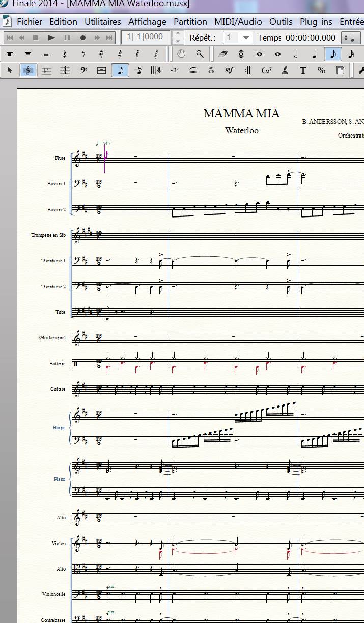Select the Text tool (T)
The image size is (364, 623).
click(303, 71)
